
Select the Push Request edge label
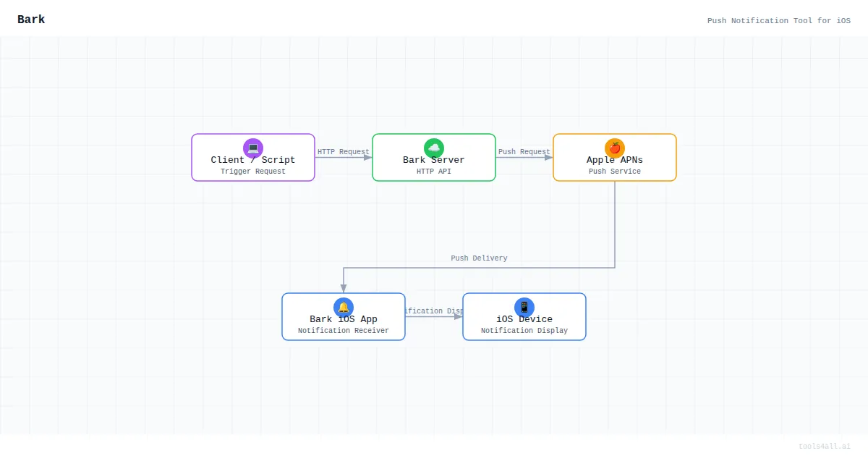click(524, 152)
